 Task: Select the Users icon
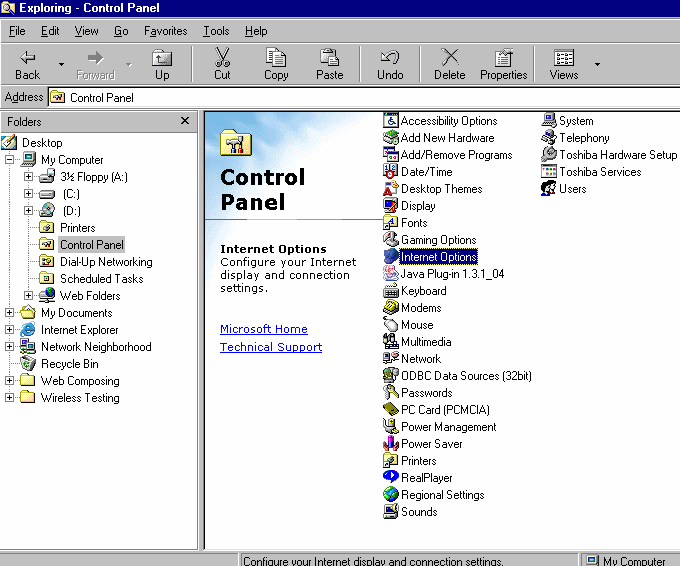[x=549, y=189]
